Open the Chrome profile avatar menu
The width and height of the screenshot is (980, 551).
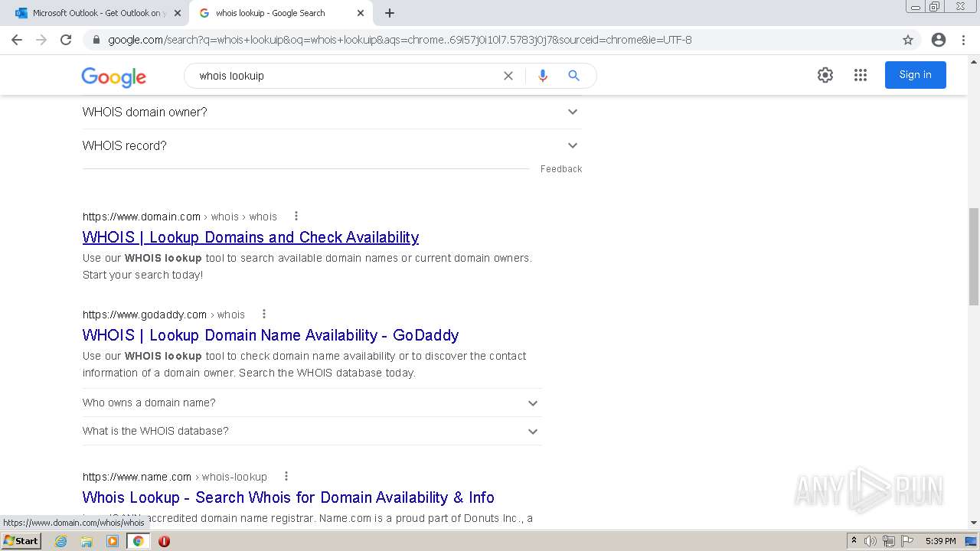(939, 40)
